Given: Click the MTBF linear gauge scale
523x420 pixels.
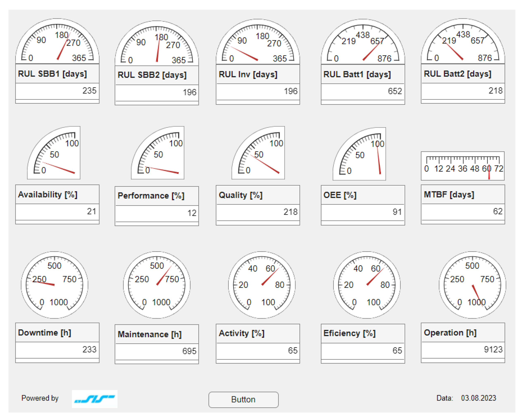Looking at the screenshot, I should tap(463, 166).
